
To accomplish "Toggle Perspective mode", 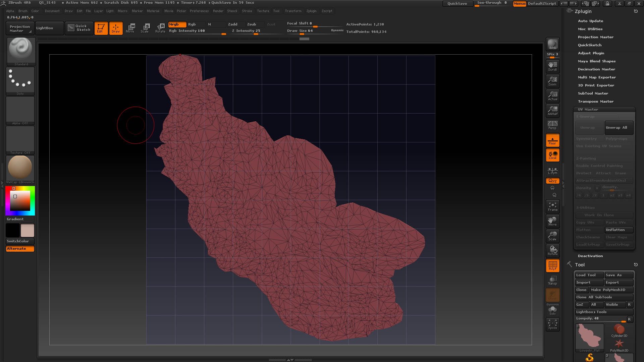I will point(552,125).
